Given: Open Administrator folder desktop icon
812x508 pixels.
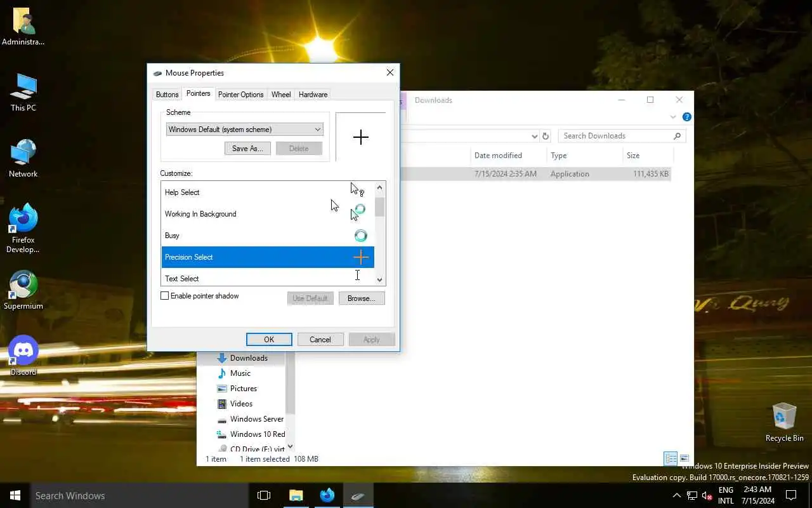Looking at the screenshot, I should pos(23,27).
